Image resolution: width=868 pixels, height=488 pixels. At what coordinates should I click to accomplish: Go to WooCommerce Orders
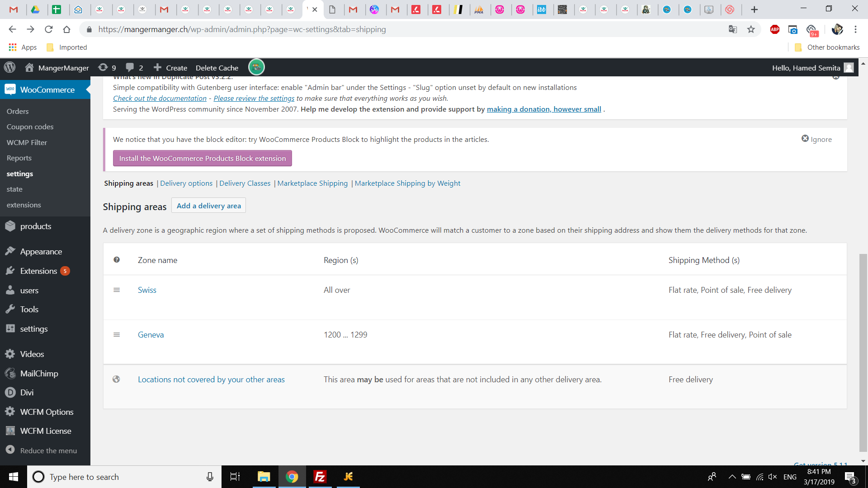(x=18, y=111)
